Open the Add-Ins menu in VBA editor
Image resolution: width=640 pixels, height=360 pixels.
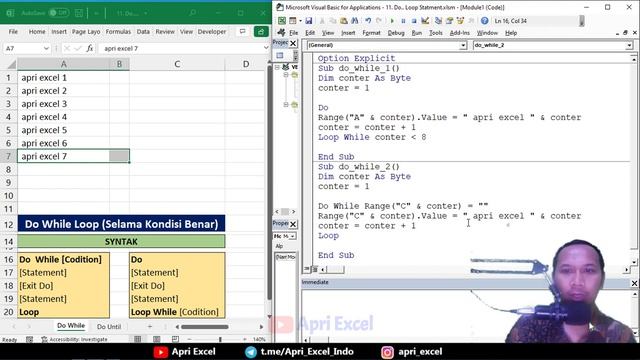point(459,33)
